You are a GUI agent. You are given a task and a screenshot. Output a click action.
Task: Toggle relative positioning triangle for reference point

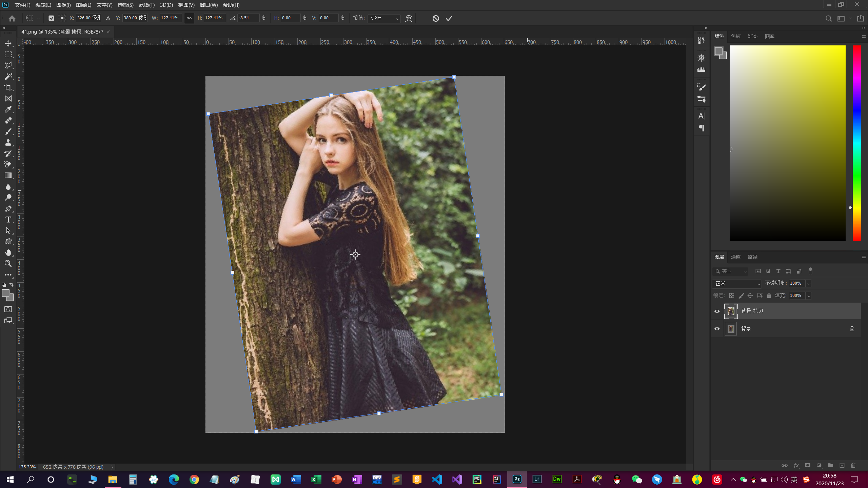(x=108, y=18)
